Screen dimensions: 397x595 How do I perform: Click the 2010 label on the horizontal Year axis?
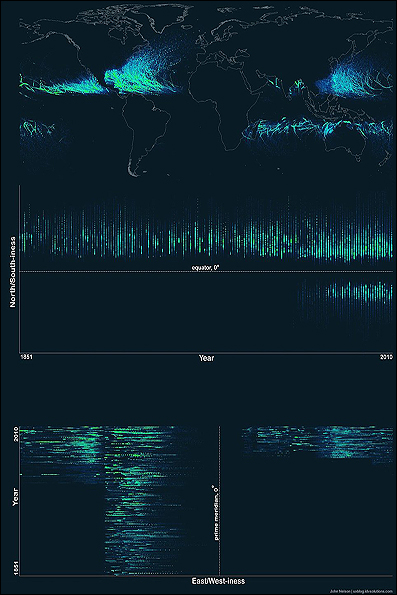386,357
